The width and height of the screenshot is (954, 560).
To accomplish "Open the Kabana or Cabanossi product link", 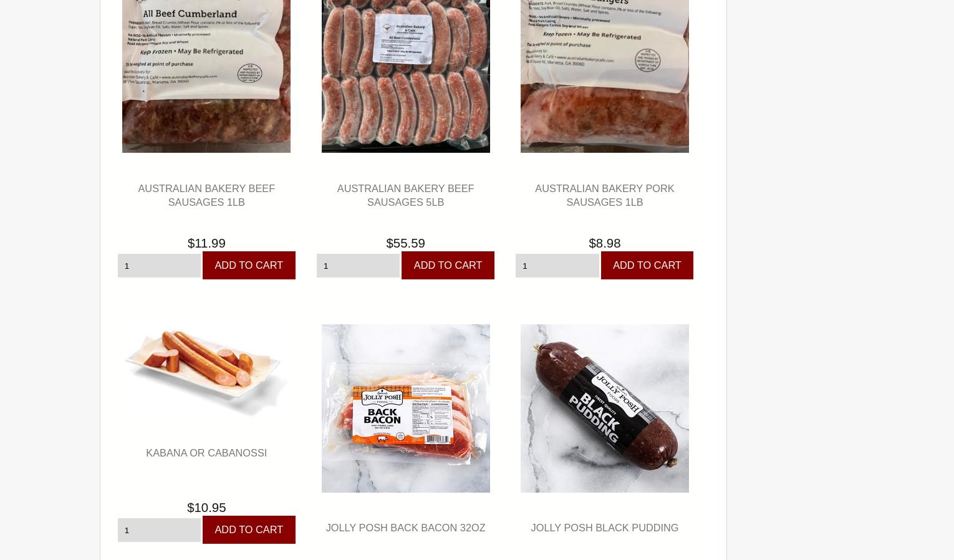I will 206,453.
